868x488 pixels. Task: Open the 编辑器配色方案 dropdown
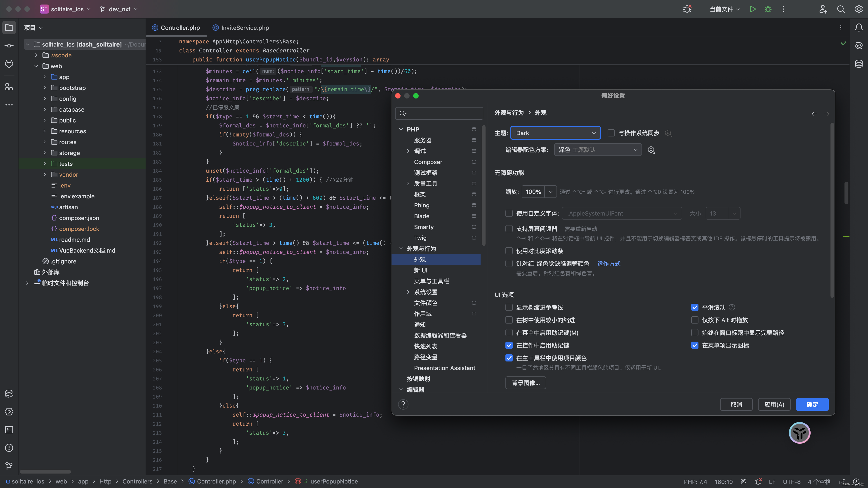click(x=597, y=150)
